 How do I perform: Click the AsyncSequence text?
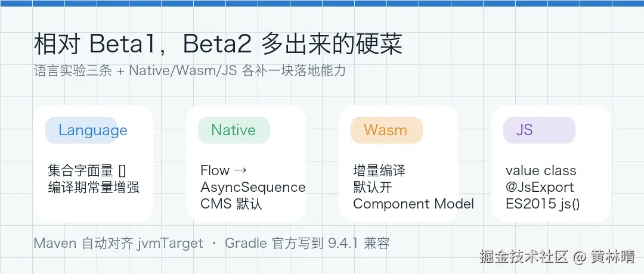coord(253,187)
